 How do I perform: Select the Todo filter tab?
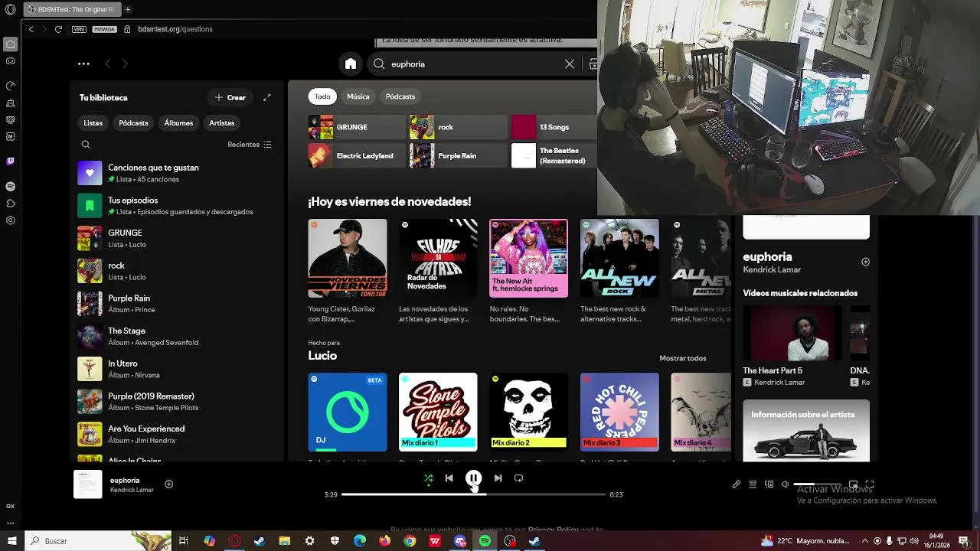click(322, 96)
